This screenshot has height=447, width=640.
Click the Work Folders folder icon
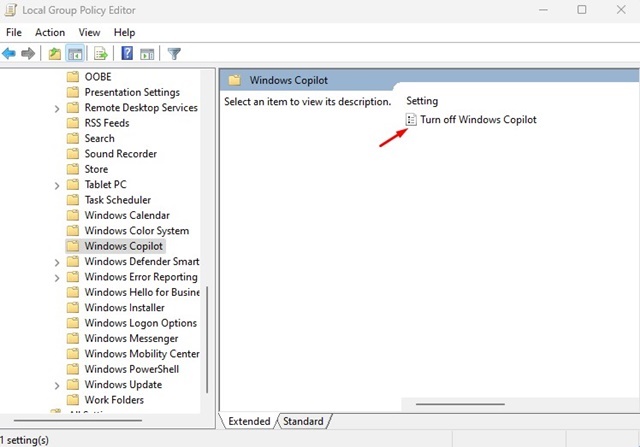tap(73, 400)
